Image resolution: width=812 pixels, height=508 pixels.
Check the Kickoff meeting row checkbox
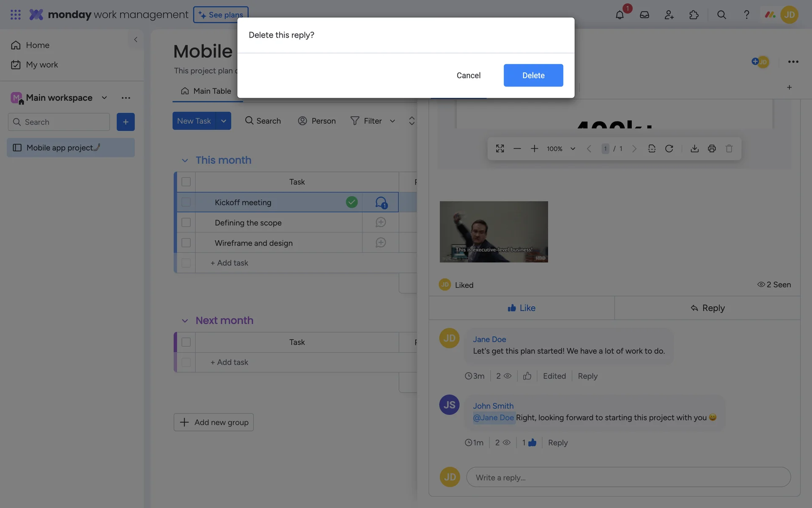point(186,202)
